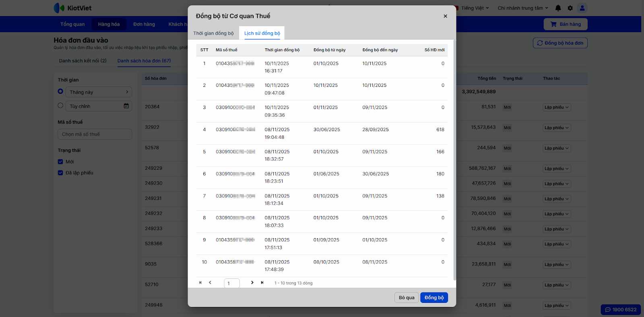The image size is (644, 317).
Task: Click the blue Đồng bộ button
Action: coord(434,298)
